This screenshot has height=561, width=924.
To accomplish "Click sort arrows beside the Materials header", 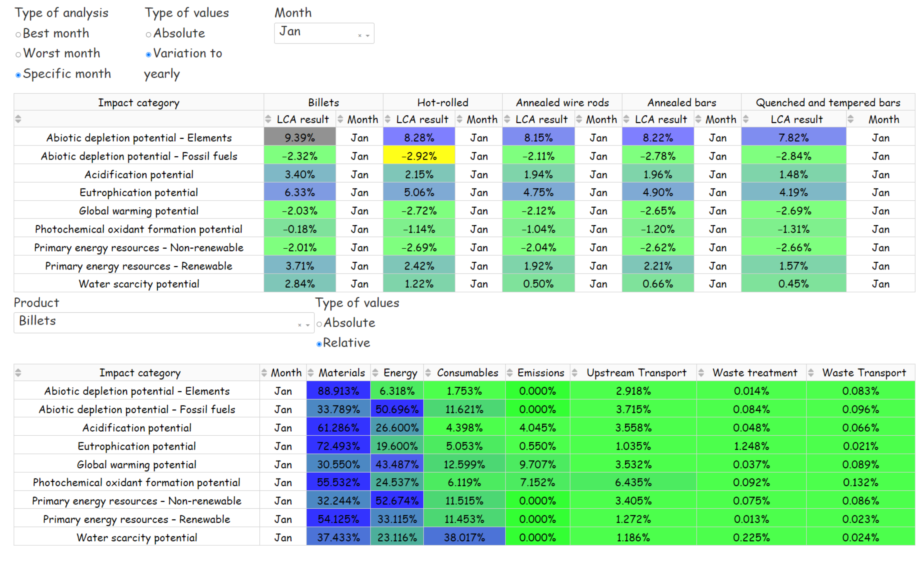I will click(311, 373).
